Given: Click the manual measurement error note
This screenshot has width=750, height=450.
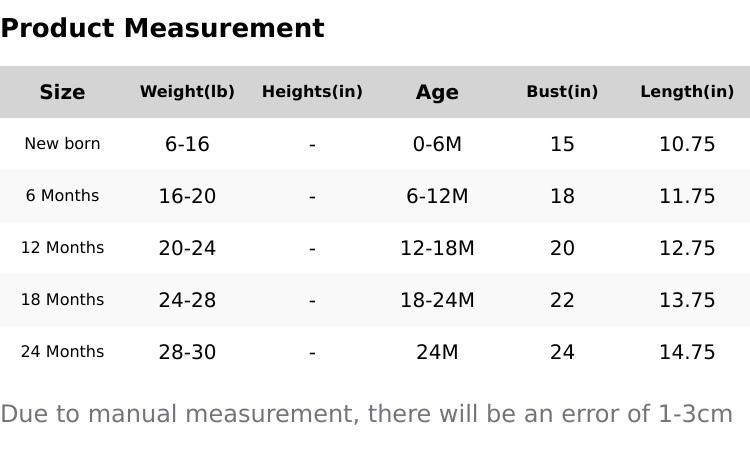Looking at the screenshot, I should [x=366, y=414].
